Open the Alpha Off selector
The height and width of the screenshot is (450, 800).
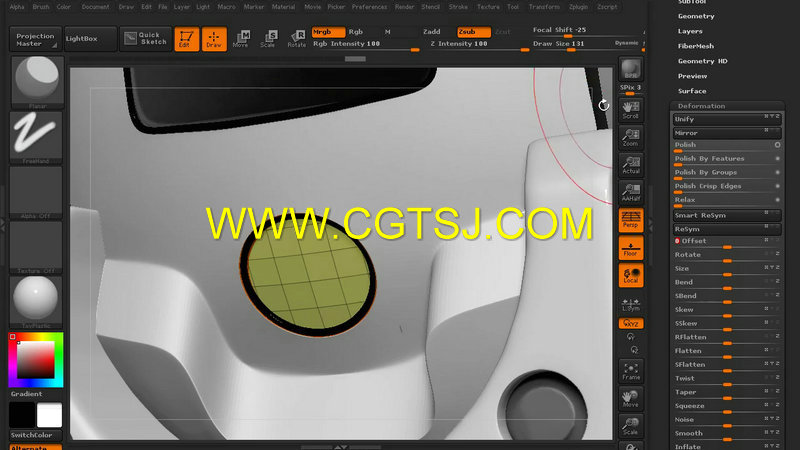[36, 192]
